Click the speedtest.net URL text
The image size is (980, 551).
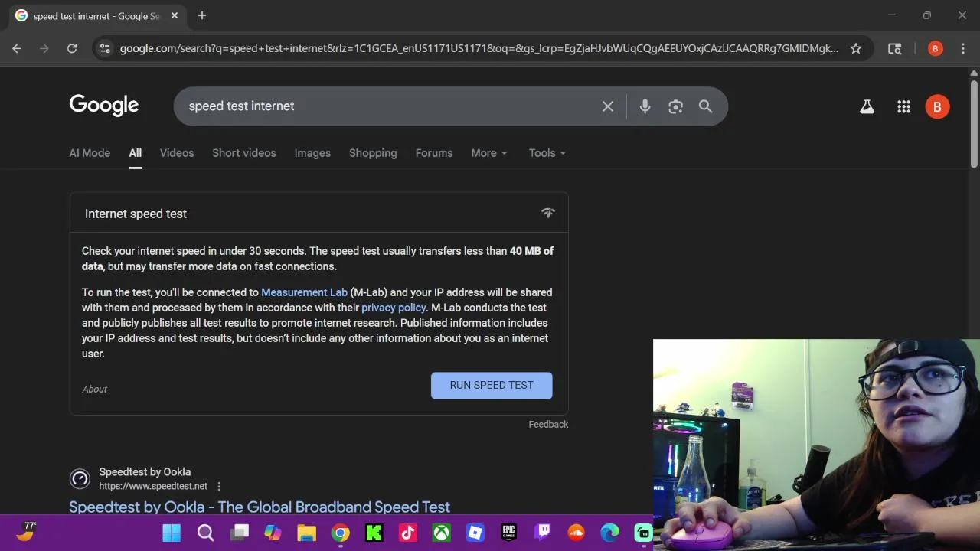pos(153,486)
